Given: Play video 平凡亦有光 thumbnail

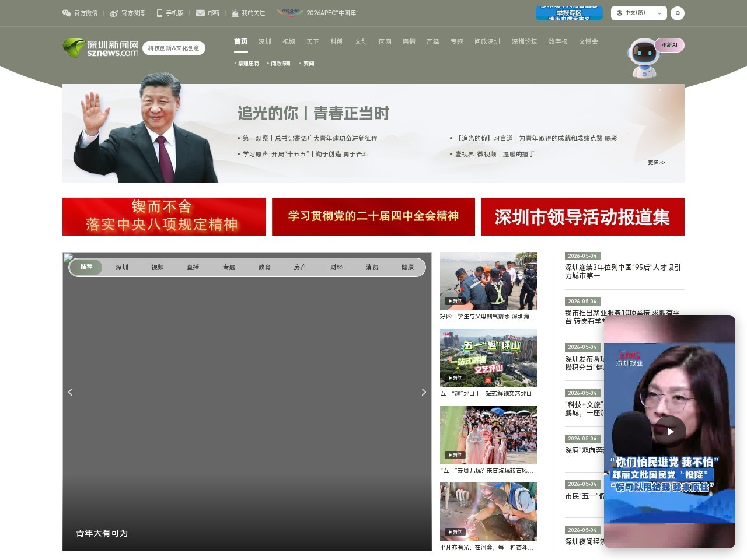Looking at the screenshot, I should click(x=488, y=512).
